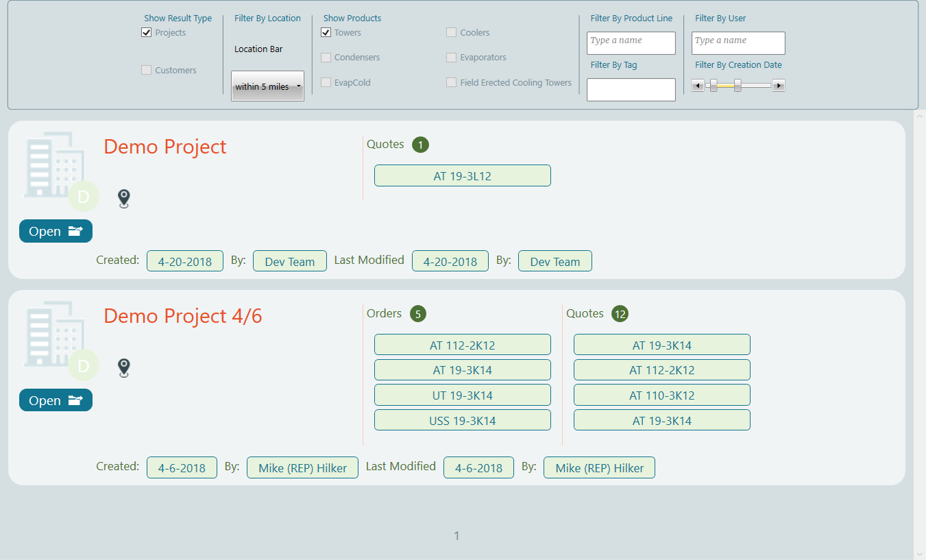Open Demo Project with the Open button

pyautogui.click(x=56, y=232)
